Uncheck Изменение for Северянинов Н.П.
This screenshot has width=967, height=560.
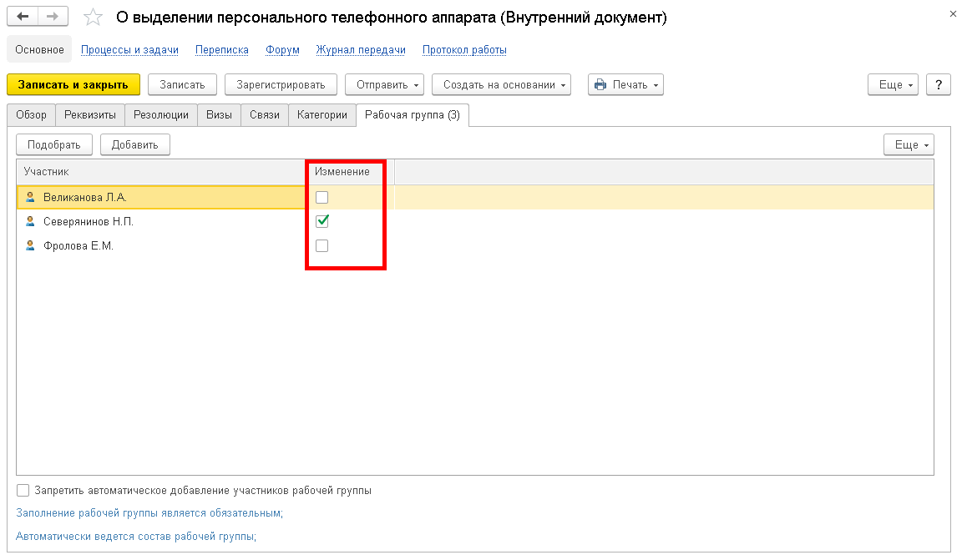[x=322, y=222]
